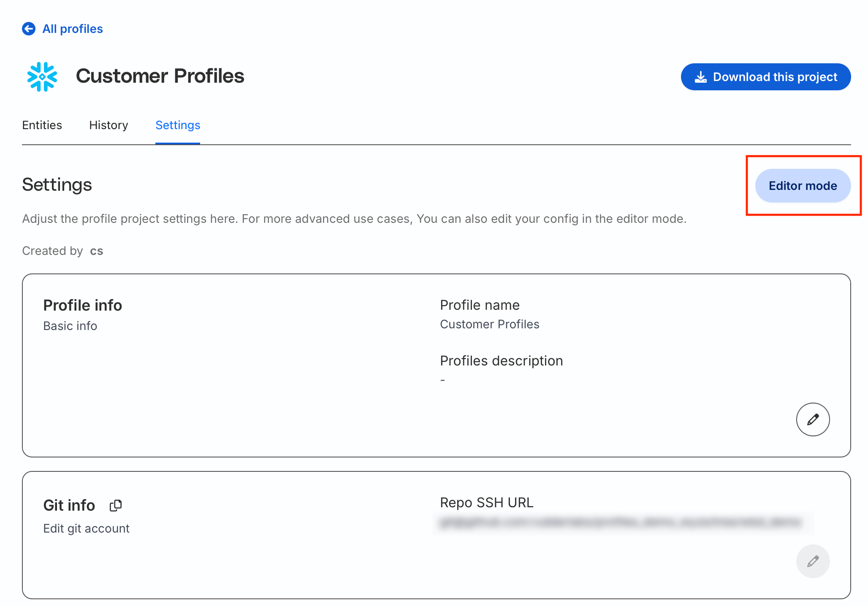The image size is (868, 606).
Task: Click the Repo SSH URL label
Action: (487, 503)
